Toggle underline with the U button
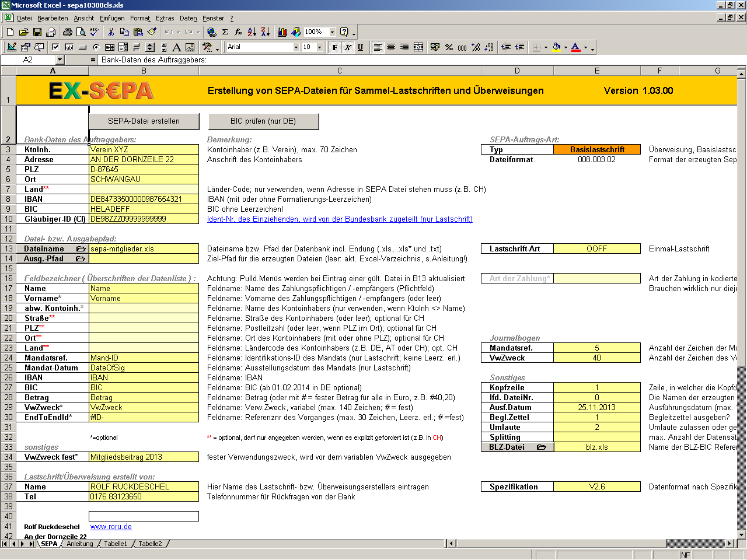This screenshot has width=747, height=560. [361, 47]
